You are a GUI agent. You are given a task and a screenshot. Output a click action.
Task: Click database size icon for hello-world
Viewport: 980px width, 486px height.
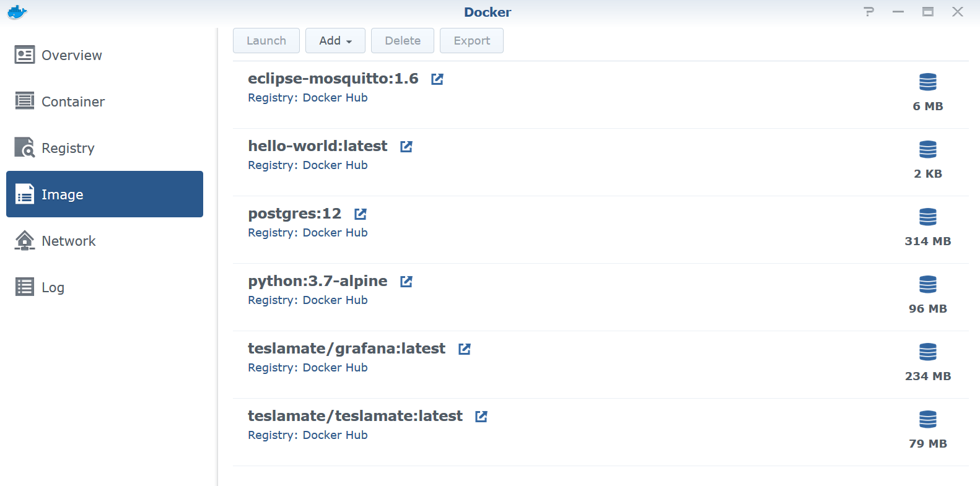click(928, 149)
